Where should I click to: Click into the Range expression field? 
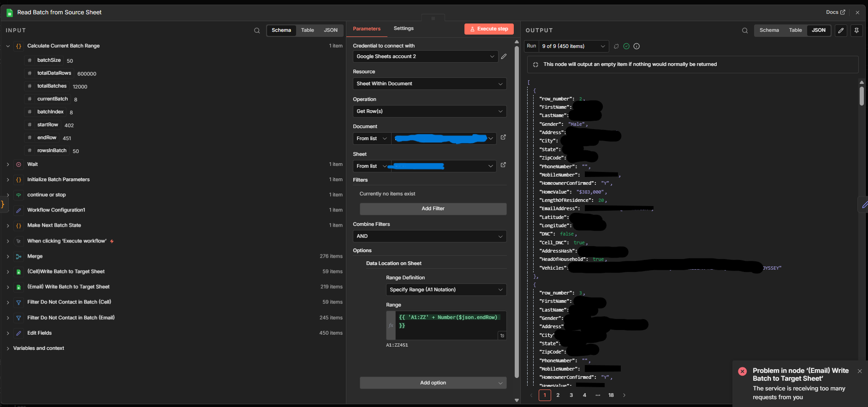click(451, 325)
